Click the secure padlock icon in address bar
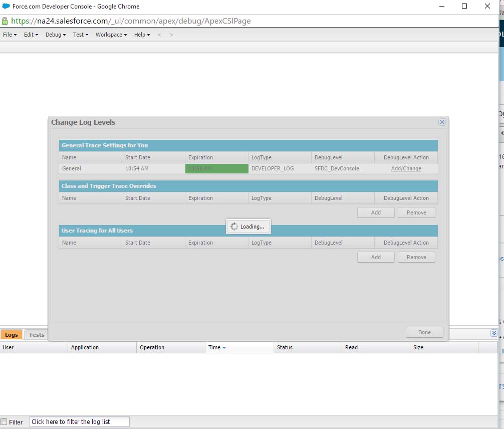Screen dimensions: 504x429 [5, 21]
